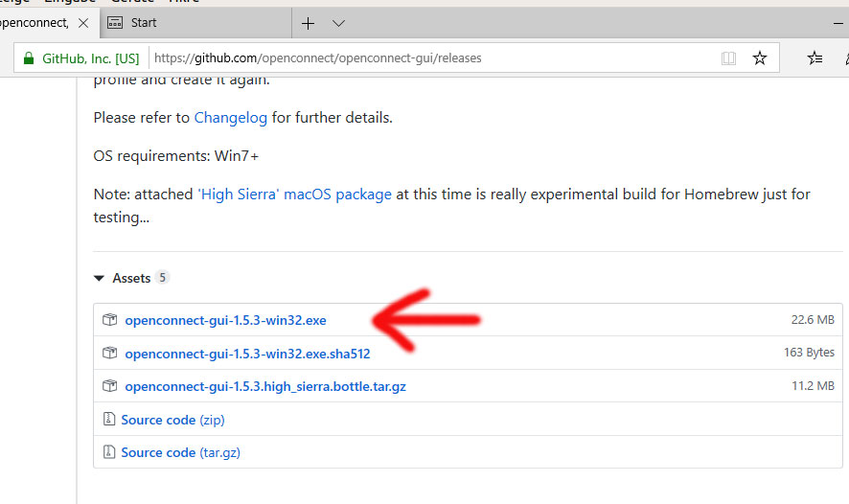The image size is (849, 504).
Task: Open a new tab with plus icon
Action: pyautogui.click(x=308, y=23)
